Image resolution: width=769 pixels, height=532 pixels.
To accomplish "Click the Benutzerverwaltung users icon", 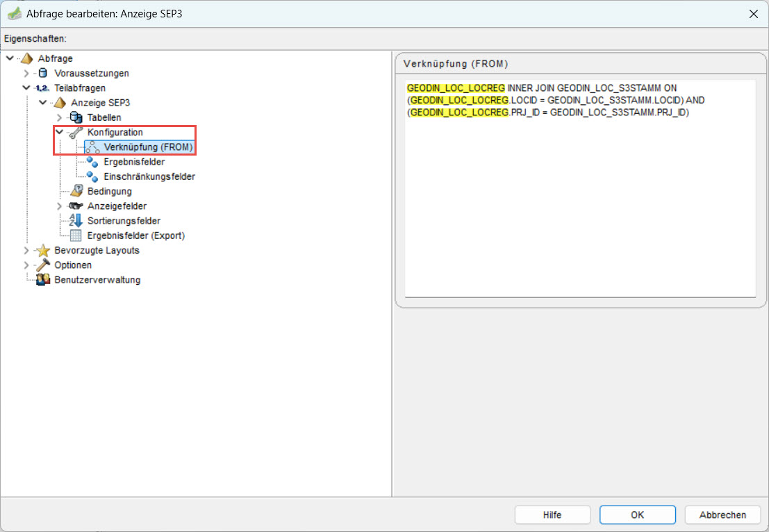I will tap(43, 279).
